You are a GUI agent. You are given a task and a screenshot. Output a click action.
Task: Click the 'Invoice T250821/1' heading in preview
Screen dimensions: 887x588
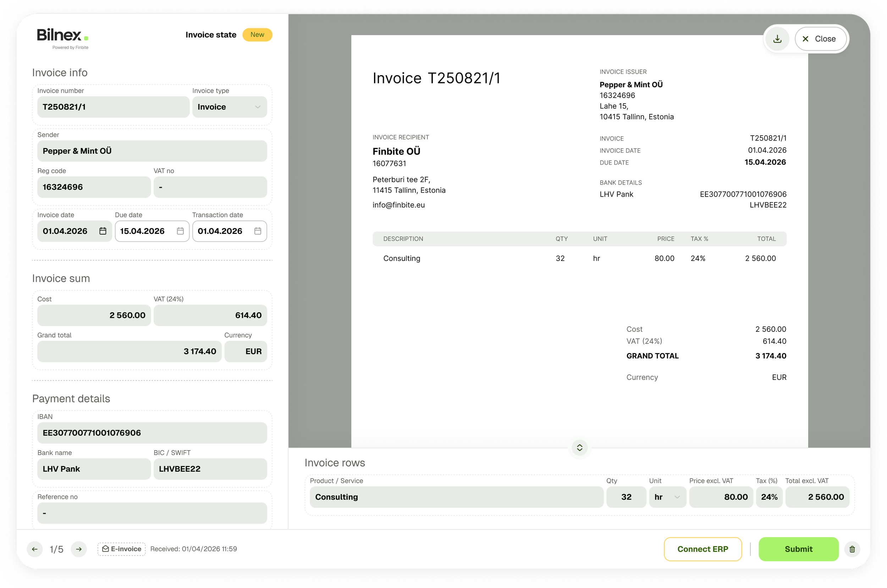click(436, 78)
